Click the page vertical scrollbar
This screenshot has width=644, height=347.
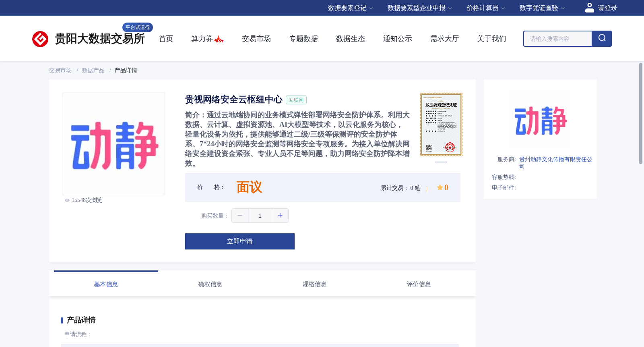[641, 113]
